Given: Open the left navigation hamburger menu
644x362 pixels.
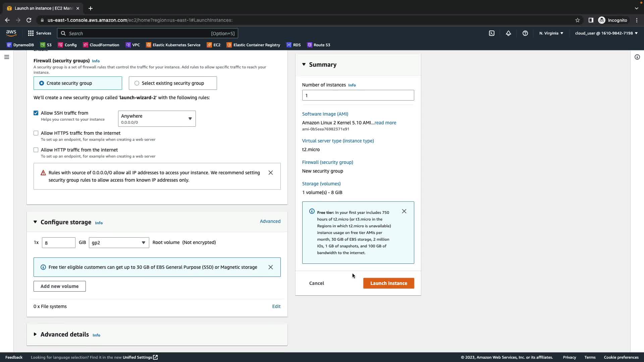Looking at the screenshot, I should [7, 57].
